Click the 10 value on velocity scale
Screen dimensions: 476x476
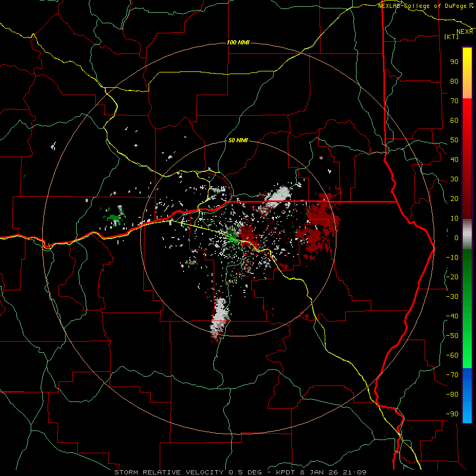point(454,218)
